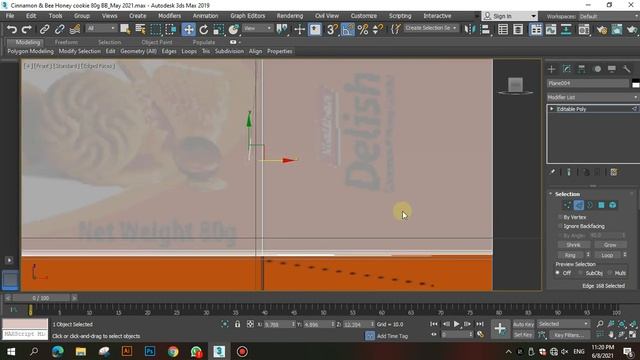
Task: Open the Sign In dropdown
Action: 509,16
